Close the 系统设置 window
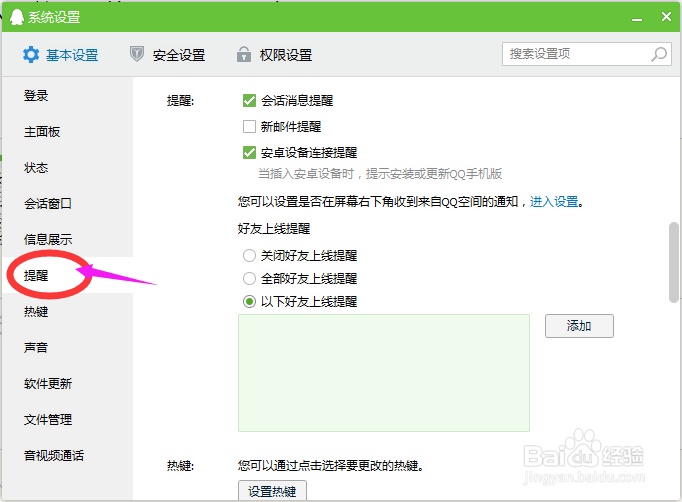Screen dimensions: 682x502 666,17
